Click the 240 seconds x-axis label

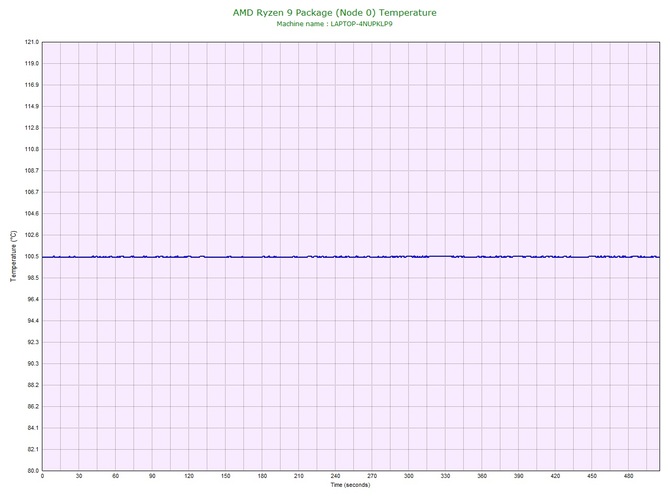pos(335,476)
